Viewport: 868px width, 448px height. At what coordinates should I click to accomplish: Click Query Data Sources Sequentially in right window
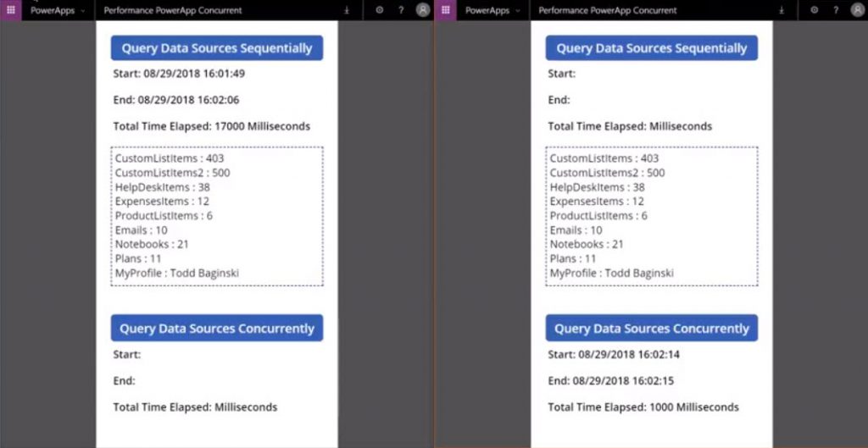tap(652, 48)
